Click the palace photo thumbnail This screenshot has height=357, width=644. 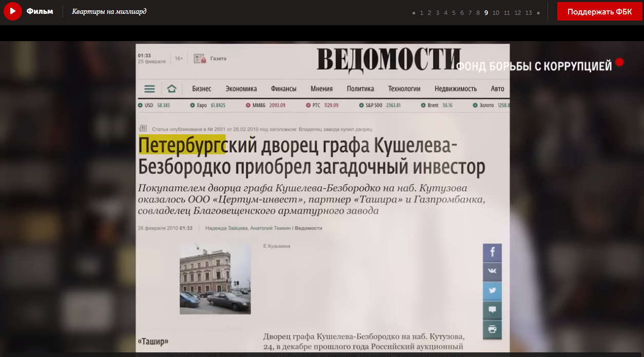tap(215, 278)
